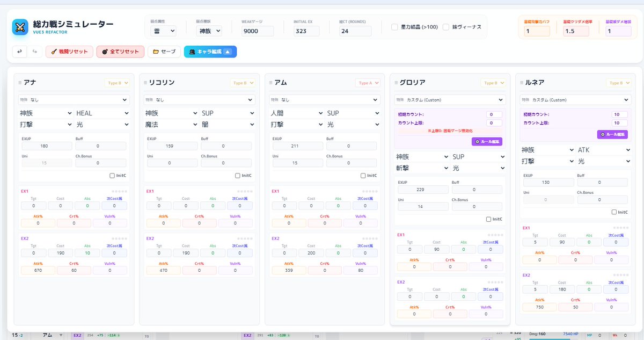Open リコリン's 闇 element dropdown
The width and height of the screenshot is (644, 340).
[228, 124]
